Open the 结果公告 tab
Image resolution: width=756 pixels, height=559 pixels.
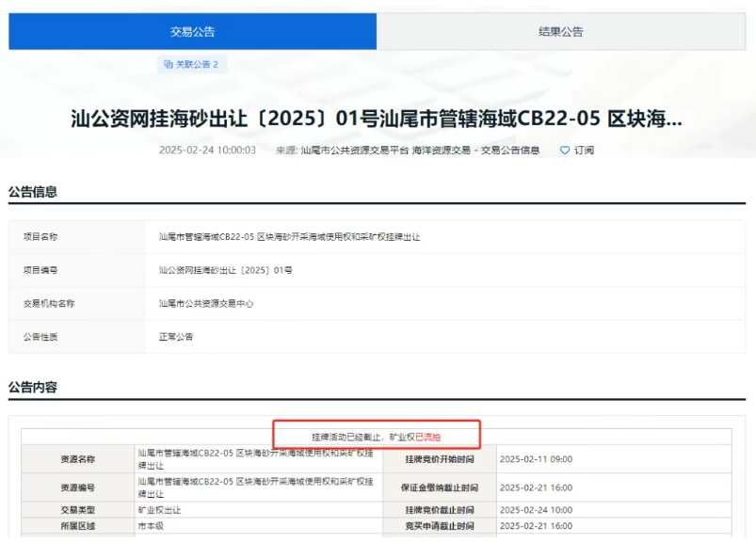(x=560, y=32)
